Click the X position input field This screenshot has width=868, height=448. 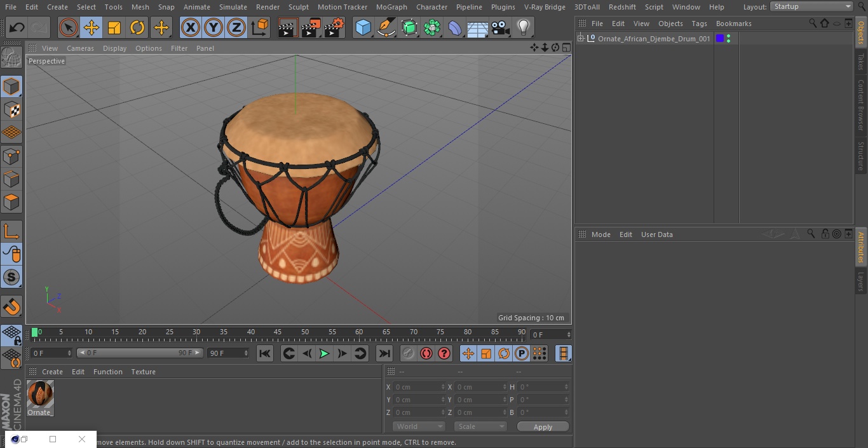click(x=419, y=387)
